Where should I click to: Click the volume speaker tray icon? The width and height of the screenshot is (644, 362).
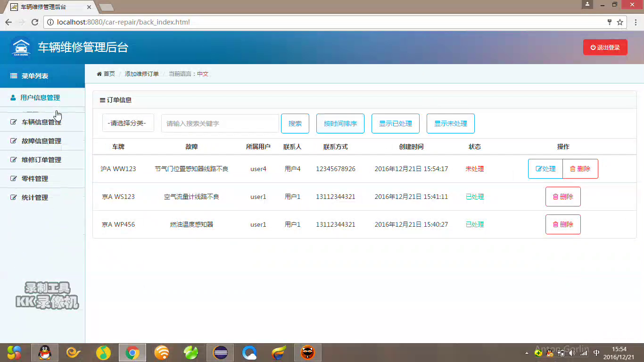pos(572,353)
